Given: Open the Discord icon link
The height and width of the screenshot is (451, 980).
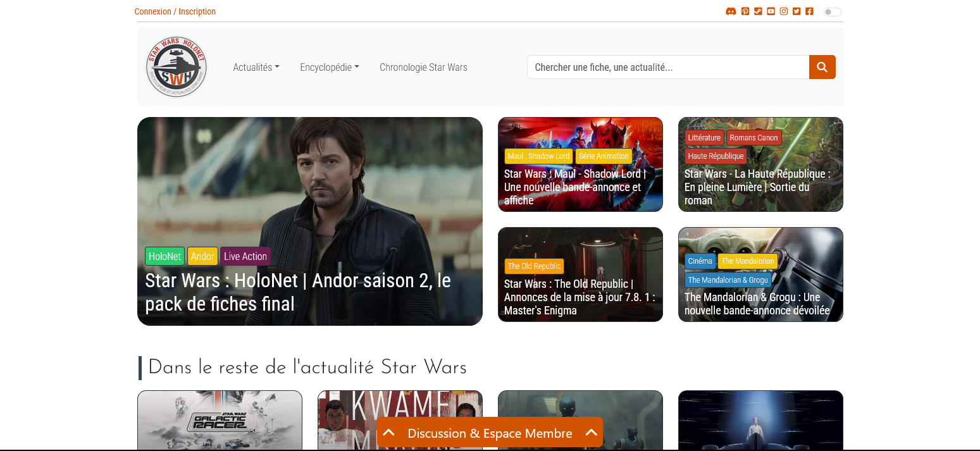Looking at the screenshot, I should (731, 11).
